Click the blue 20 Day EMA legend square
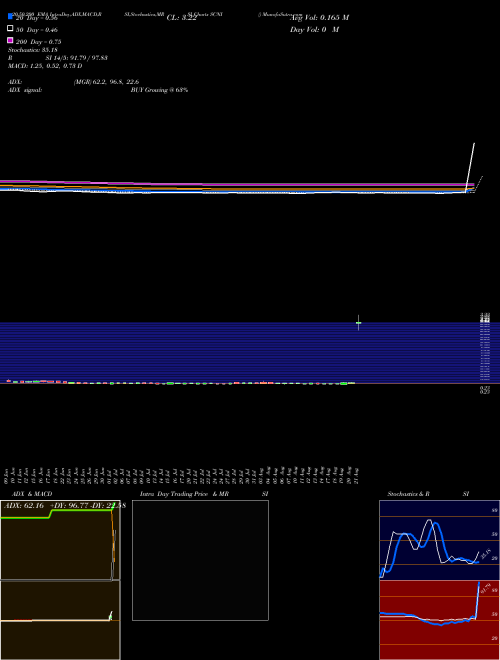 point(10,16)
